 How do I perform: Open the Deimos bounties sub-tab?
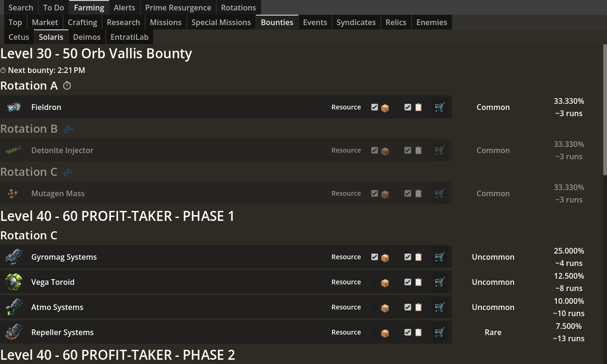(87, 37)
